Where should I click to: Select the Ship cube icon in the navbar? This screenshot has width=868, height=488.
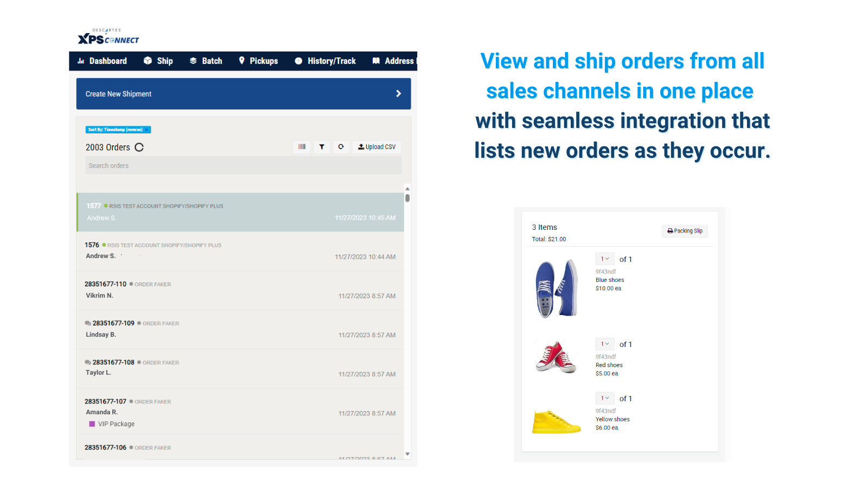pos(148,61)
